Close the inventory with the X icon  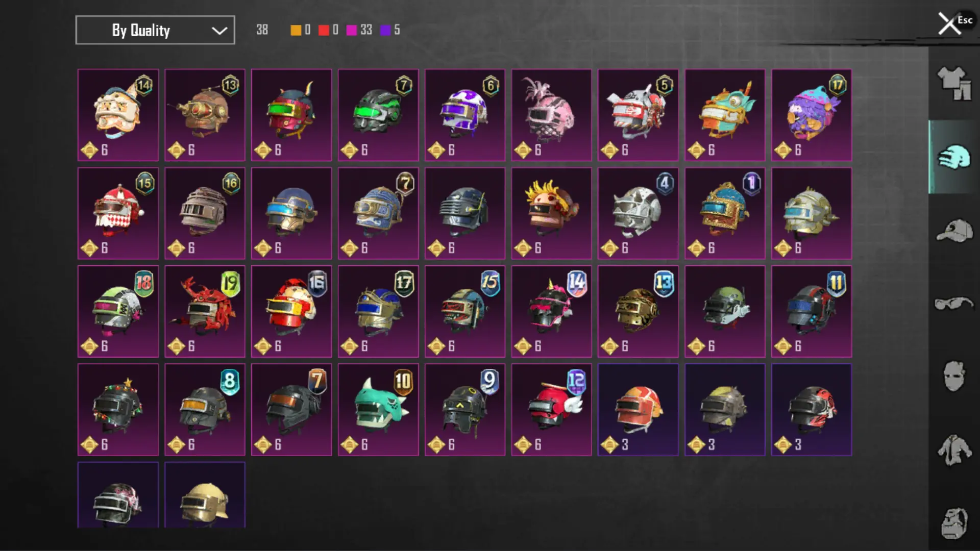[949, 23]
